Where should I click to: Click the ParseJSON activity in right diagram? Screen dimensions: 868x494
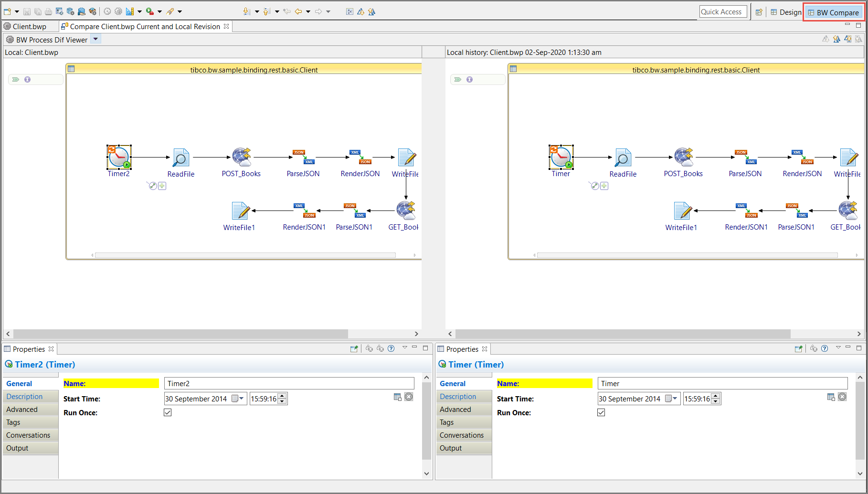coord(745,157)
